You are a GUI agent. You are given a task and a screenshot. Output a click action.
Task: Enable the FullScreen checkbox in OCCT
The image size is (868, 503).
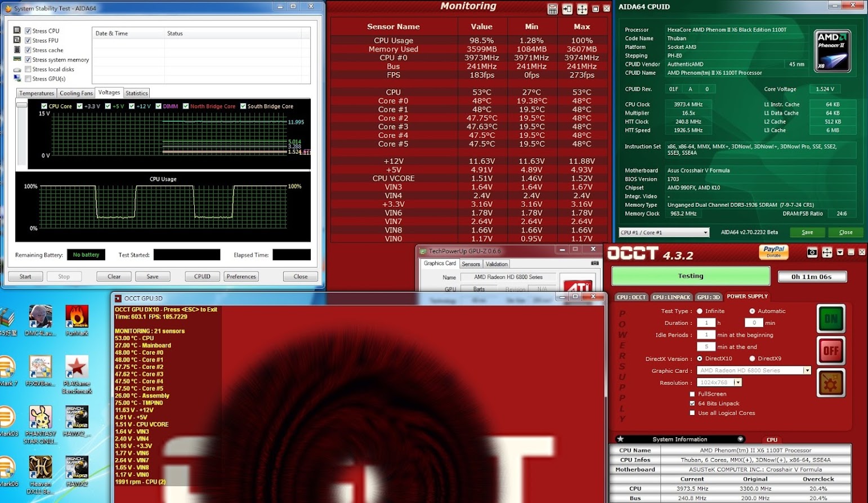[692, 394]
